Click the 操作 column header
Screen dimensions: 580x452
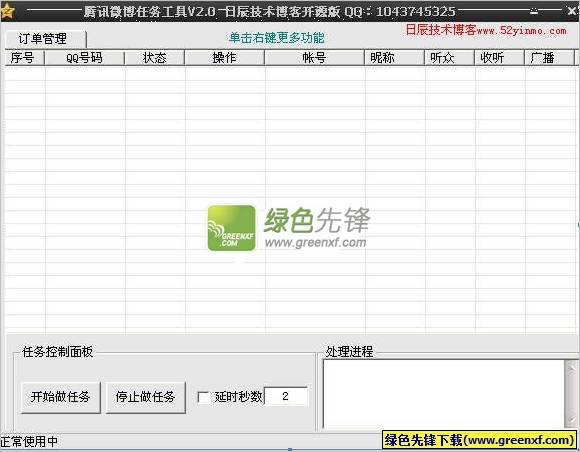point(225,58)
